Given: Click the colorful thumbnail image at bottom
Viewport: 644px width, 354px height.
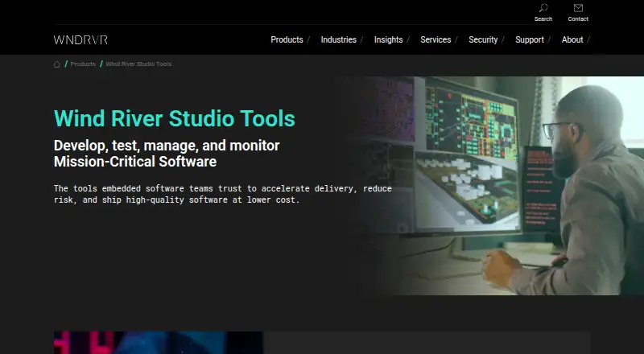Looking at the screenshot, I should pos(159,343).
